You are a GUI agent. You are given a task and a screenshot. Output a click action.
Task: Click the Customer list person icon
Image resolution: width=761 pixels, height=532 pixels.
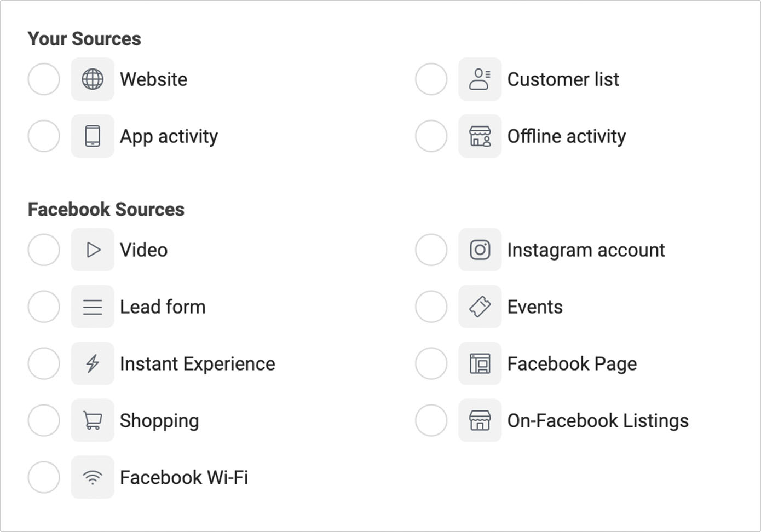pyautogui.click(x=480, y=79)
